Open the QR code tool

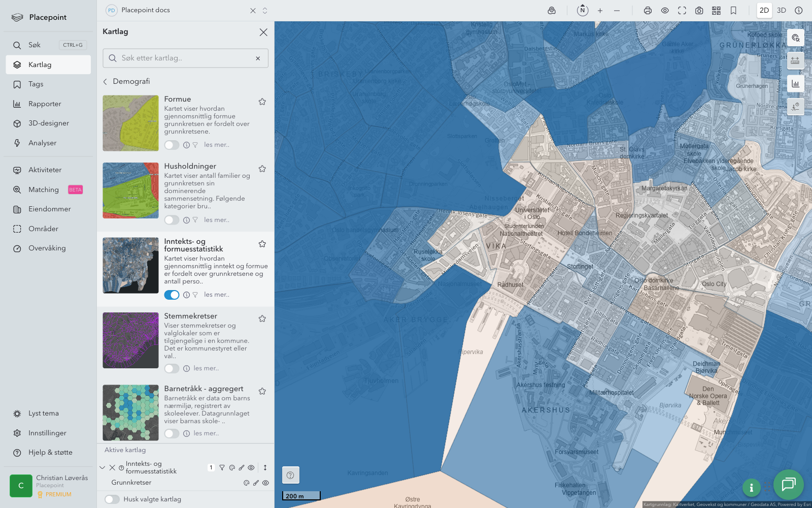click(716, 10)
